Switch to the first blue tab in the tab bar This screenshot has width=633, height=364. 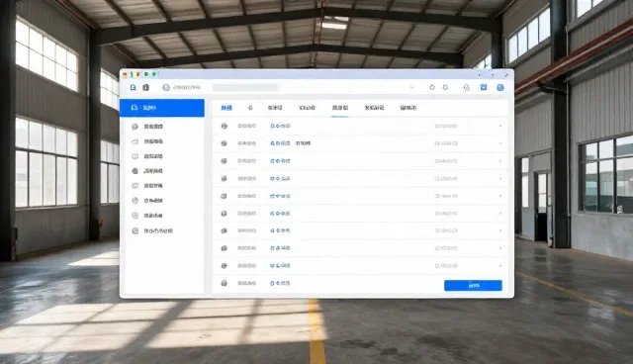(x=226, y=108)
